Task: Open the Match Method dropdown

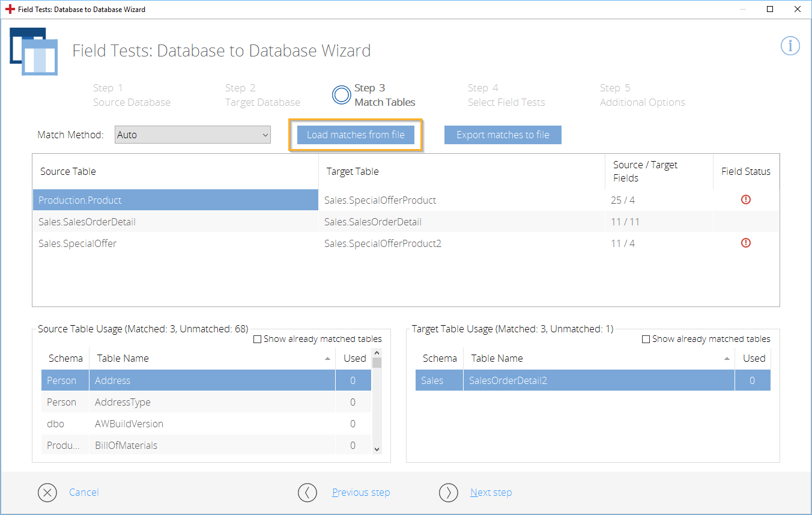Action: pyautogui.click(x=193, y=135)
